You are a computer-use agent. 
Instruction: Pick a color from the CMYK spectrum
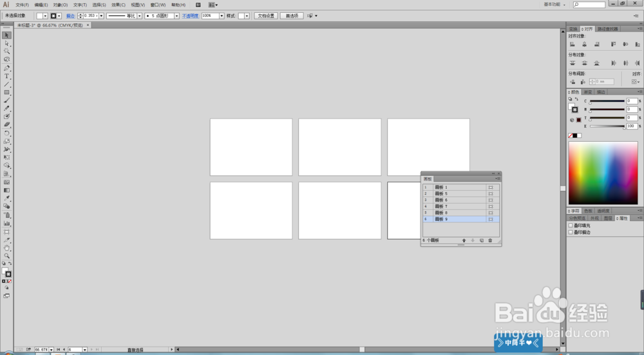(603, 173)
